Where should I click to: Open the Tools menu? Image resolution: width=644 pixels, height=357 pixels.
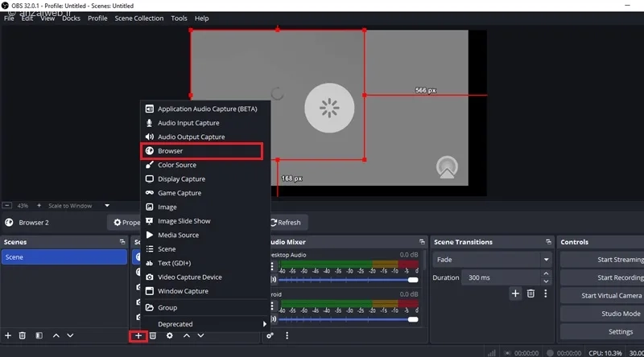(x=179, y=18)
